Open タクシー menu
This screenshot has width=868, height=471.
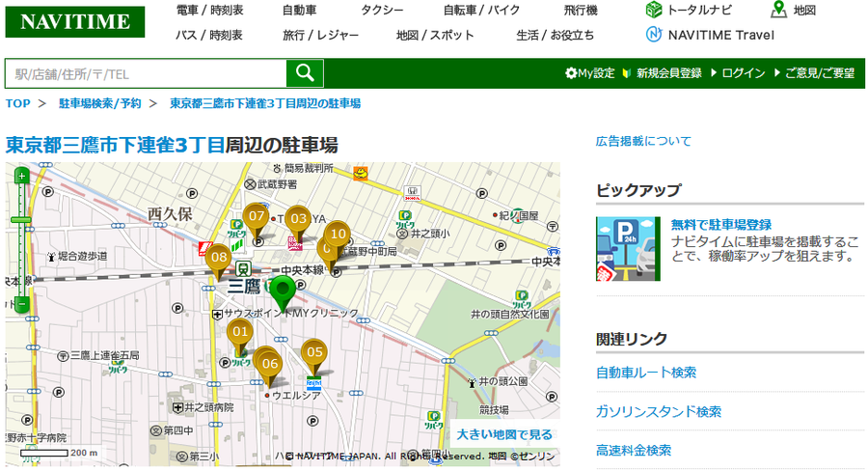pyautogui.click(x=382, y=10)
